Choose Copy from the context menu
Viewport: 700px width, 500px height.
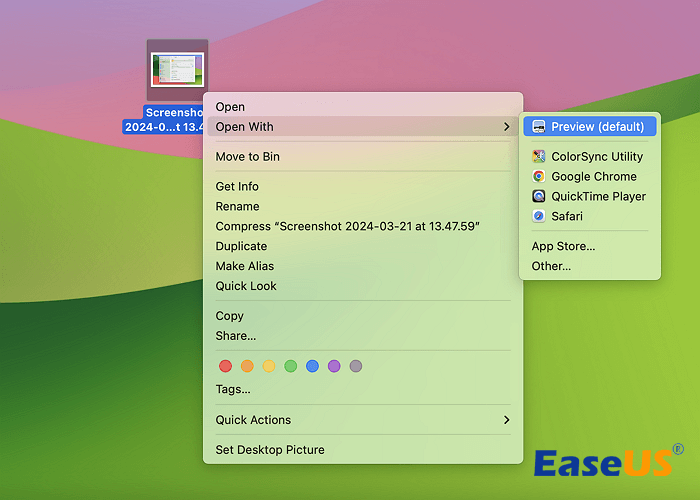pos(363,316)
